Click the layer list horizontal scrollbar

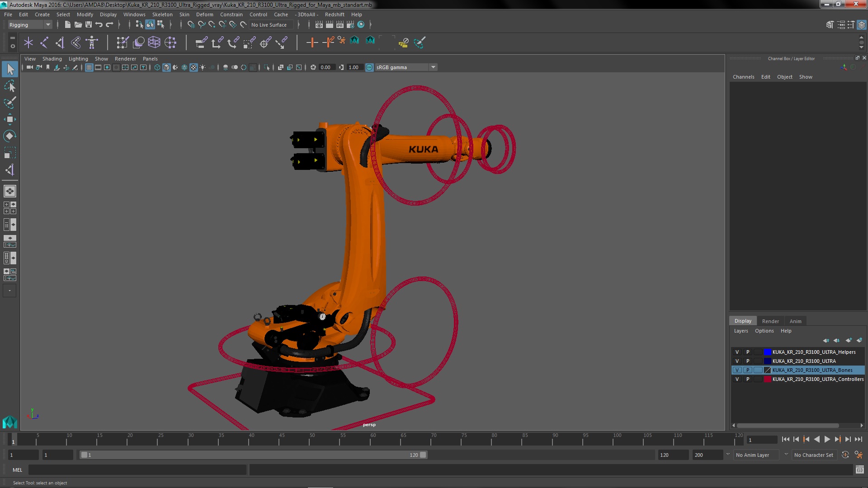tap(788, 426)
